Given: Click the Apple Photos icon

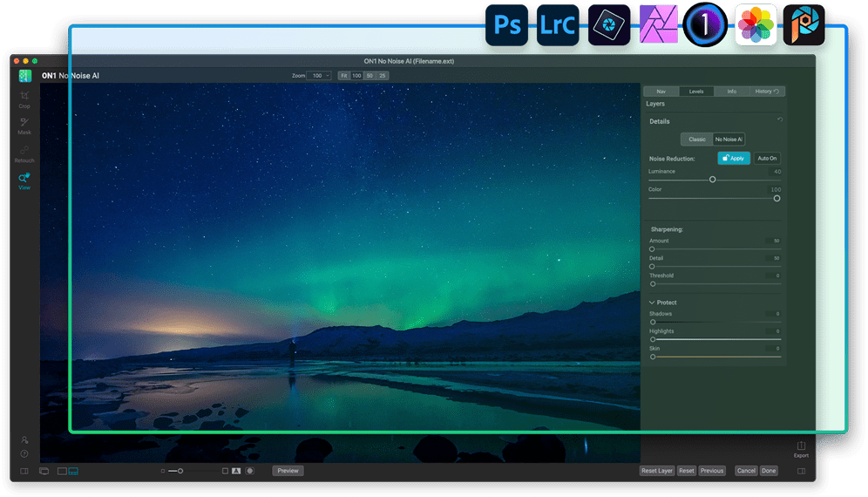Looking at the screenshot, I should coord(756,25).
